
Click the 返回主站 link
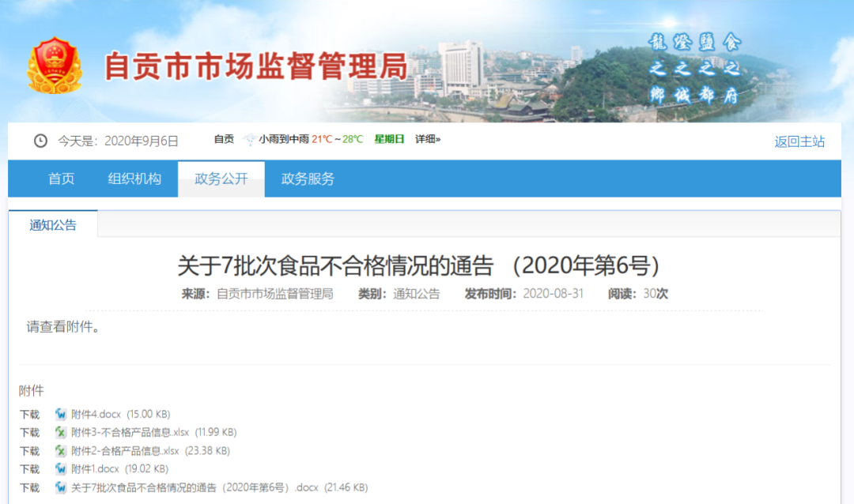(799, 141)
